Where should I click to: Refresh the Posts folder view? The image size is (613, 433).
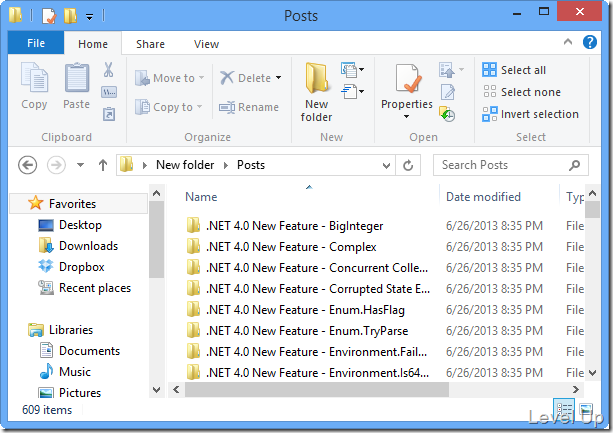[408, 166]
